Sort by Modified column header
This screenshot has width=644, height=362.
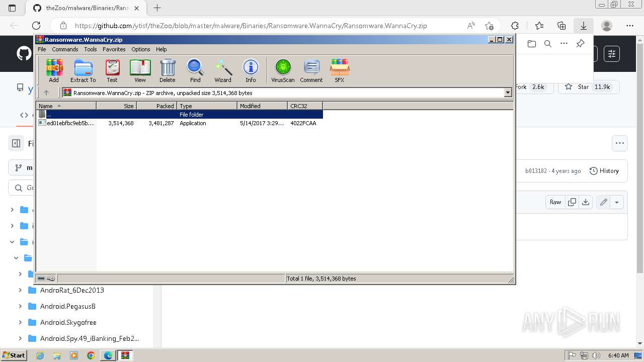click(262, 106)
